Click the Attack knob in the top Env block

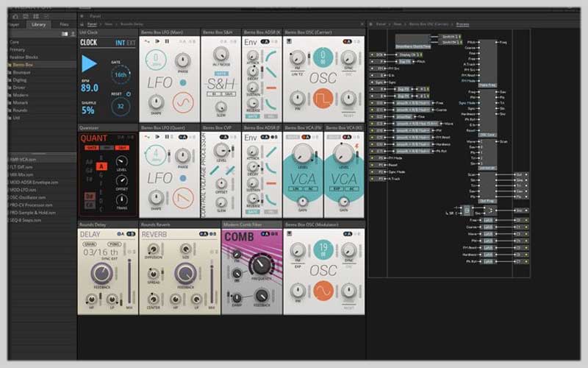[253, 56]
